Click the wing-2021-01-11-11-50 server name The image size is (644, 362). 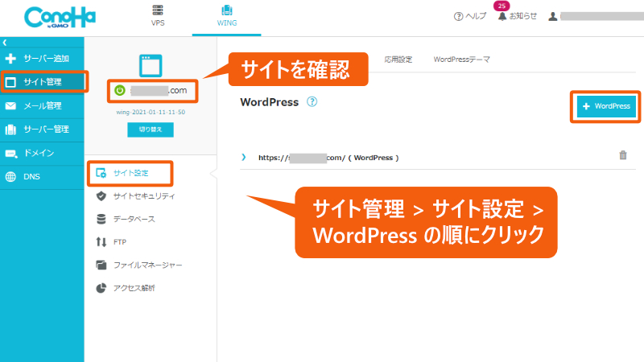151,112
